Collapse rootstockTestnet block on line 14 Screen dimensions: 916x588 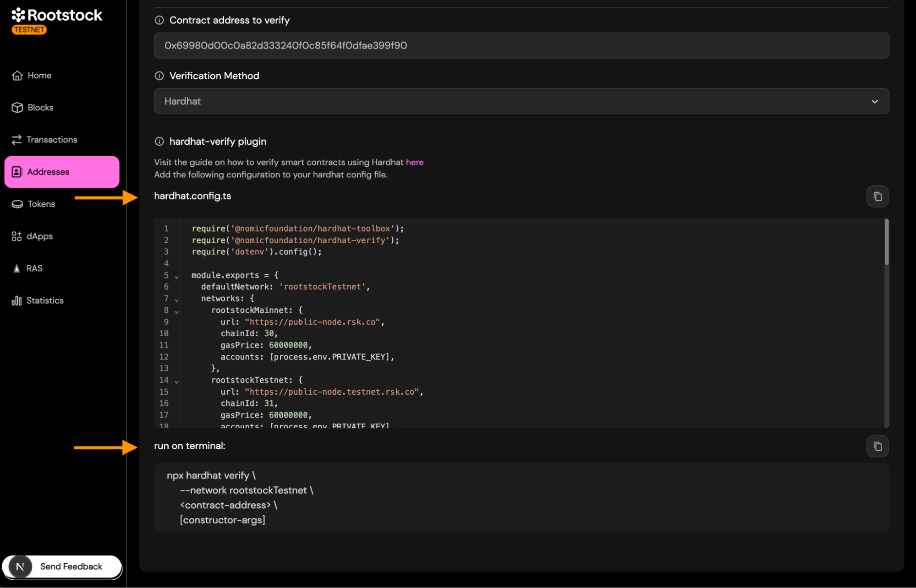(176, 381)
